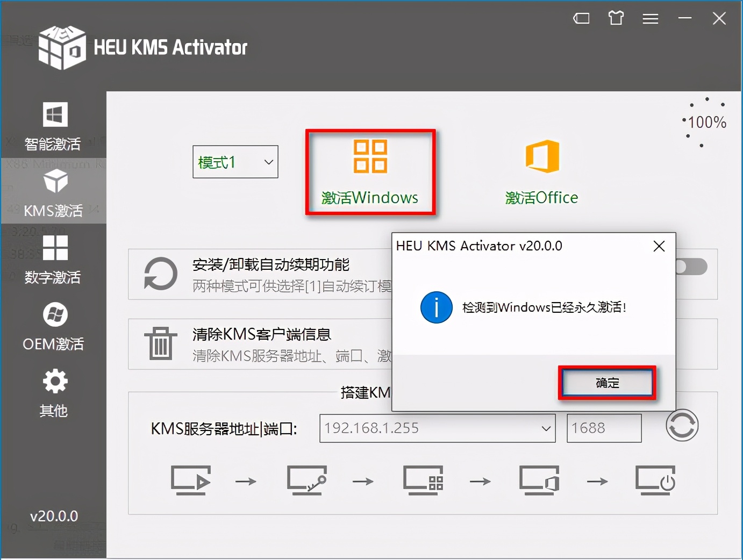Click the auto-renewal refresh icon
The width and height of the screenshot is (743, 560).
(160, 274)
